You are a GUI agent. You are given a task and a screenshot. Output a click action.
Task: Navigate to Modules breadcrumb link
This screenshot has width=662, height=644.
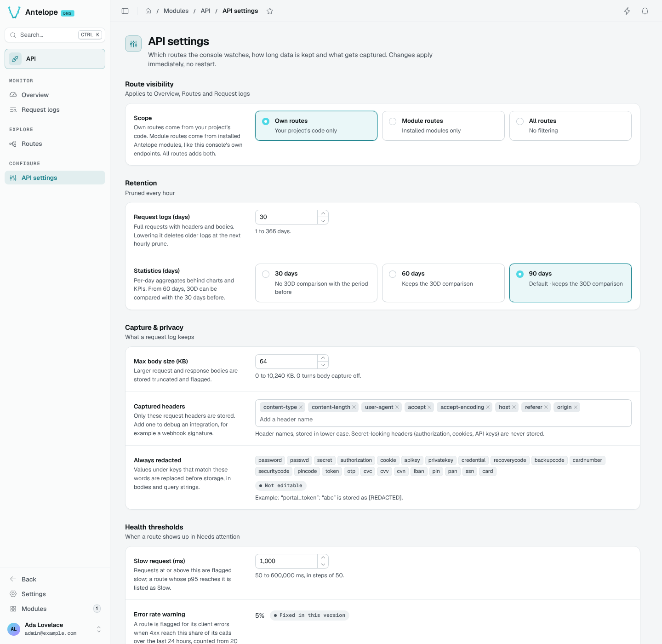click(x=176, y=11)
